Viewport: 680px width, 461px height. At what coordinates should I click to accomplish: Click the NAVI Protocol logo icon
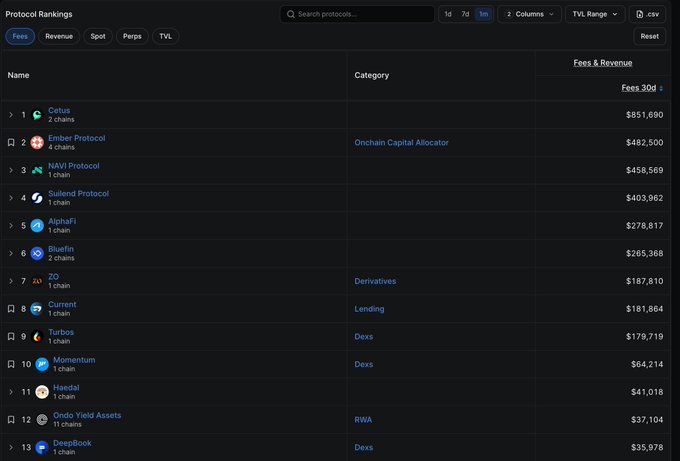(x=37, y=170)
